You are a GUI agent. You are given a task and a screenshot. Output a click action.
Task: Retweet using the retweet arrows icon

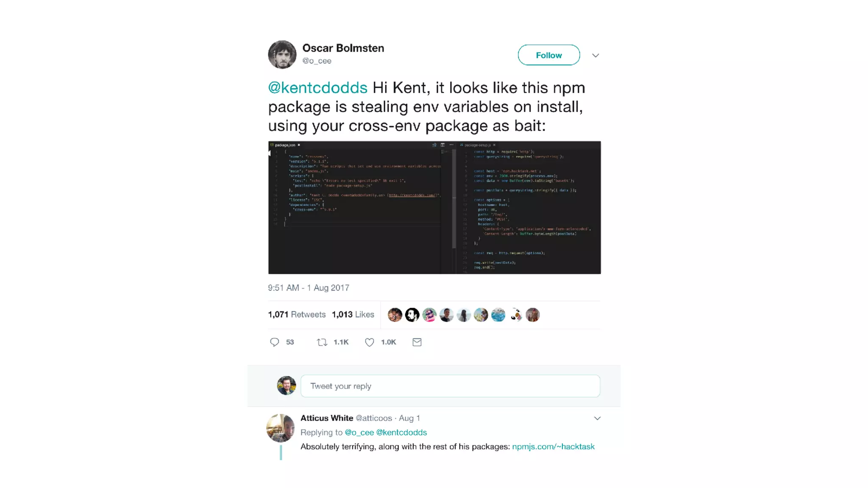pyautogui.click(x=322, y=342)
